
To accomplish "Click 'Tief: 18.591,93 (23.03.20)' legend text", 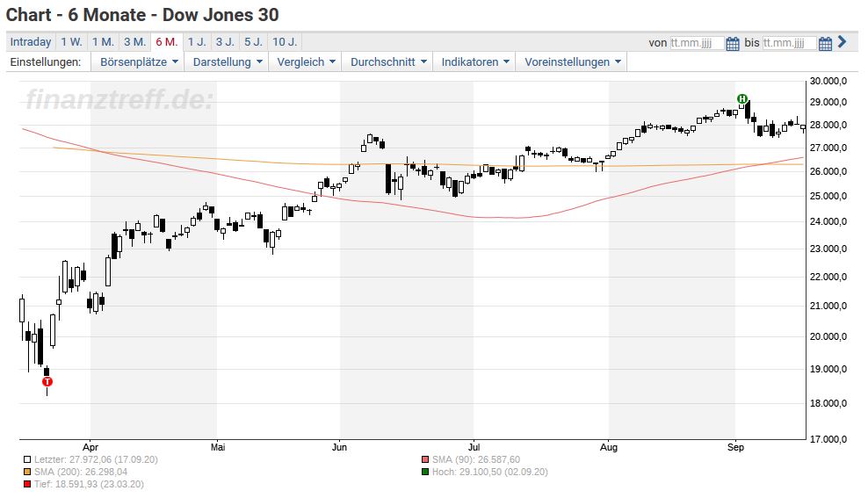I will coord(89,484).
